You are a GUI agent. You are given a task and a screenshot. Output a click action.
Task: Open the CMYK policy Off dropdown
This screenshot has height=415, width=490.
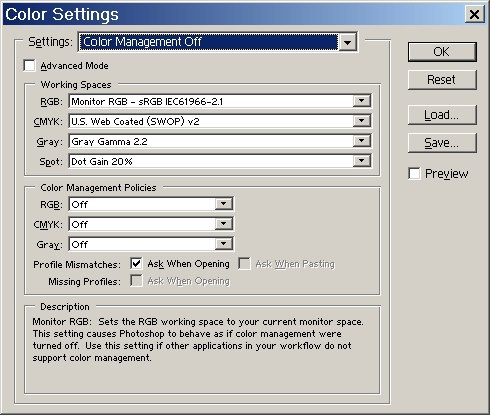(x=223, y=224)
